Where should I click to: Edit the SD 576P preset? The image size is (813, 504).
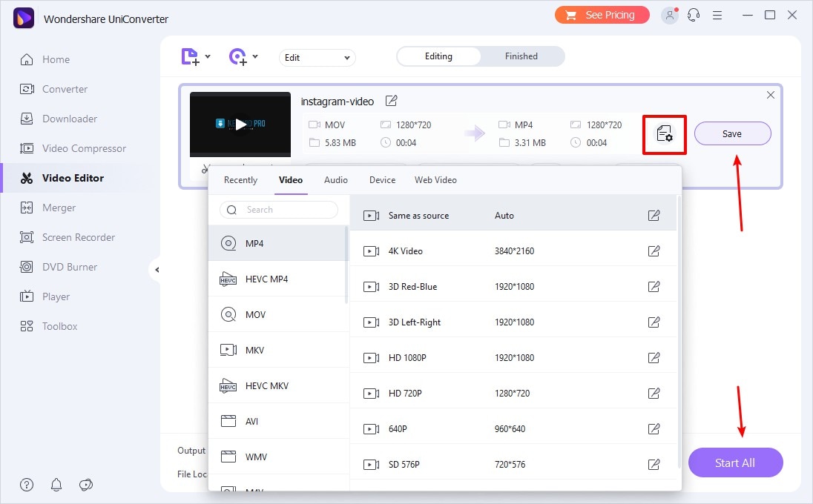pyautogui.click(x=654, y=465)
